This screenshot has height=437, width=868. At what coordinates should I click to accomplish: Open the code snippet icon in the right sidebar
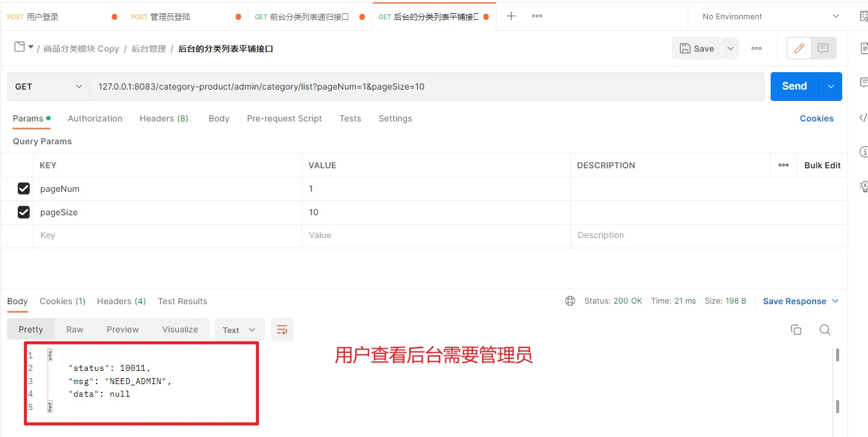tap(863, 117)
